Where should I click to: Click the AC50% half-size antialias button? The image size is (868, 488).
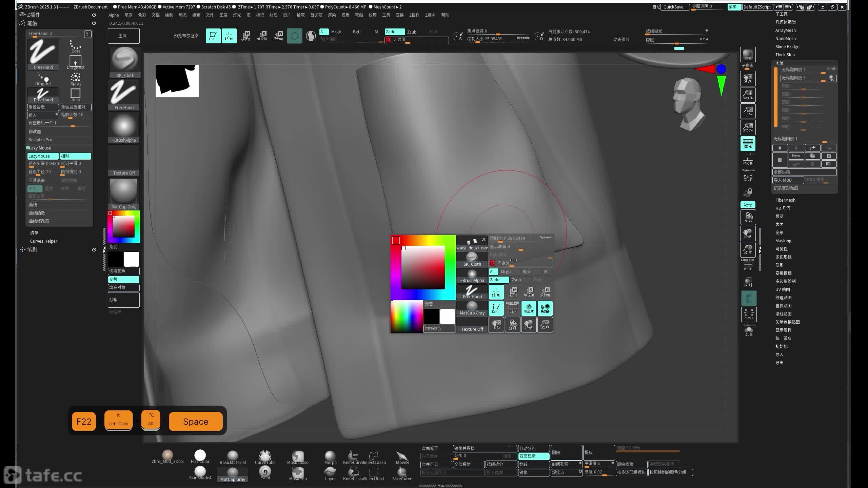click(748, 127)
